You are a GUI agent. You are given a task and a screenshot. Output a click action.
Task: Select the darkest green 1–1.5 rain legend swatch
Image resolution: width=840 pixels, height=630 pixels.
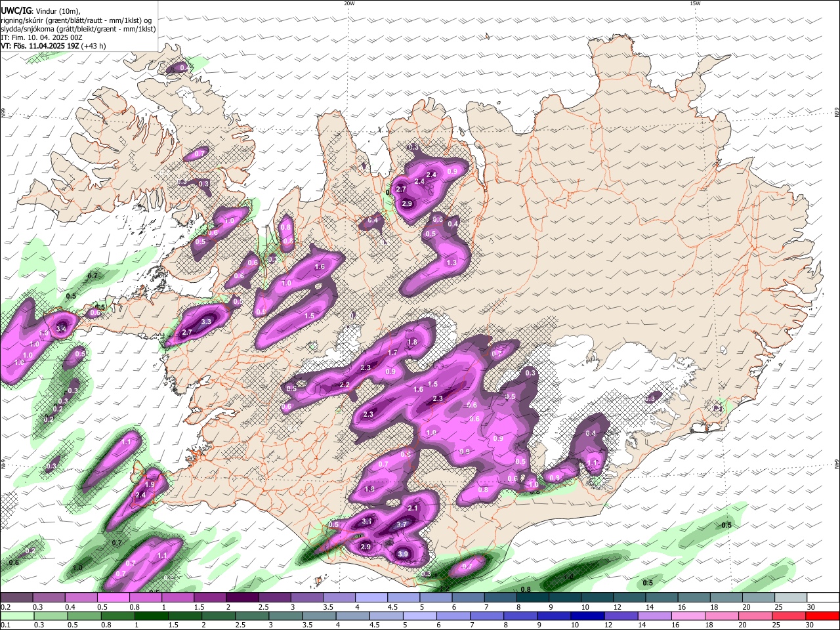pos(151,616)
